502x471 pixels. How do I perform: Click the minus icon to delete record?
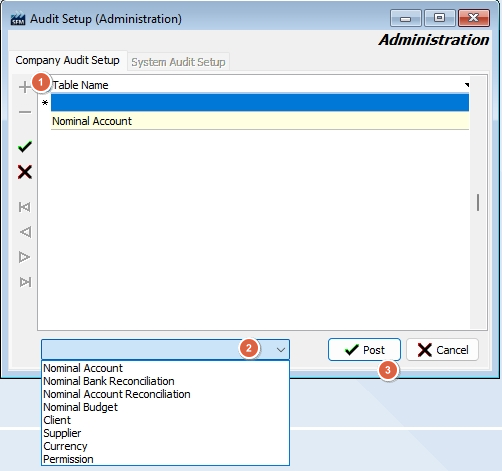click(25, 112)
